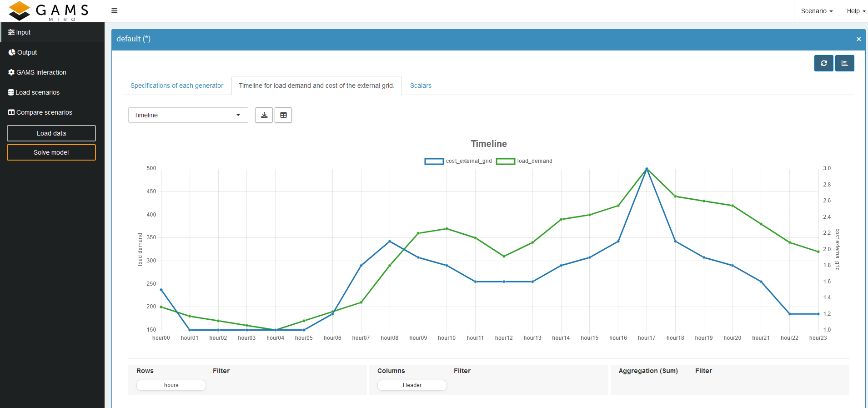Select the Header pivot field chip
The image size is (868, 408).
pyautogui.click(x=412, y=385)
